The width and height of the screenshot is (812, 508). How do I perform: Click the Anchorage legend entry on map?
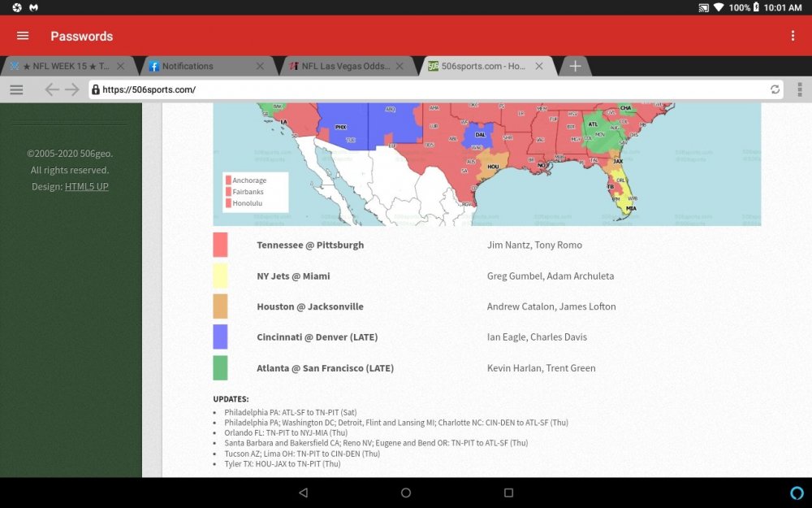pyautogui.click(x=246, y=180)
